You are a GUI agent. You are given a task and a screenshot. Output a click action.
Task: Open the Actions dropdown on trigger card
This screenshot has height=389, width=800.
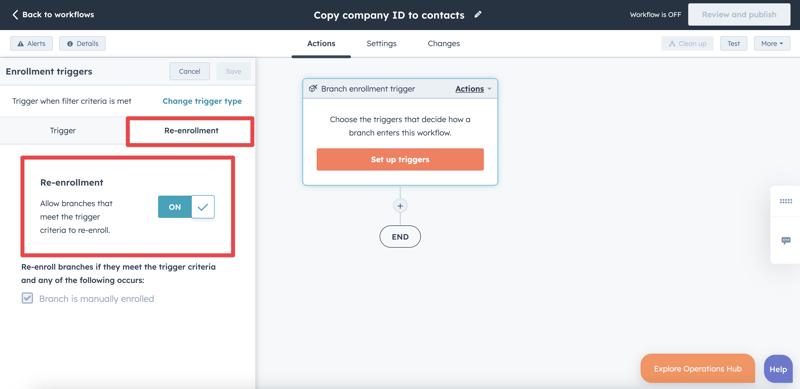point(473,89)
